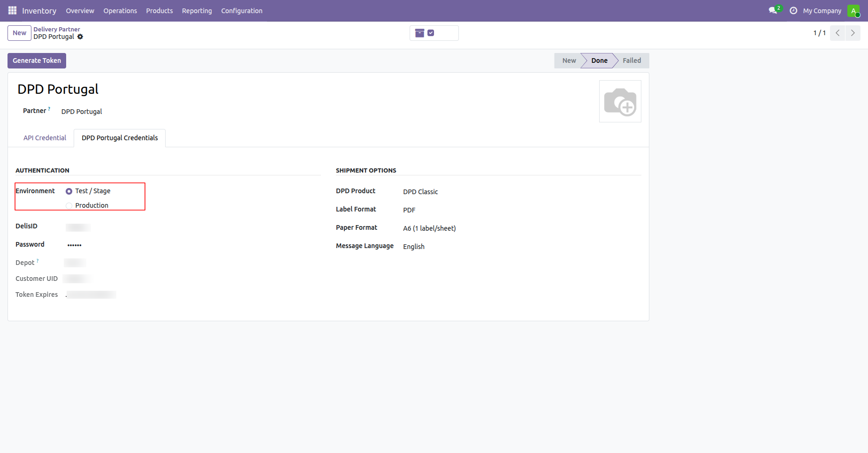Click the Inventory app title

point(39,11)
